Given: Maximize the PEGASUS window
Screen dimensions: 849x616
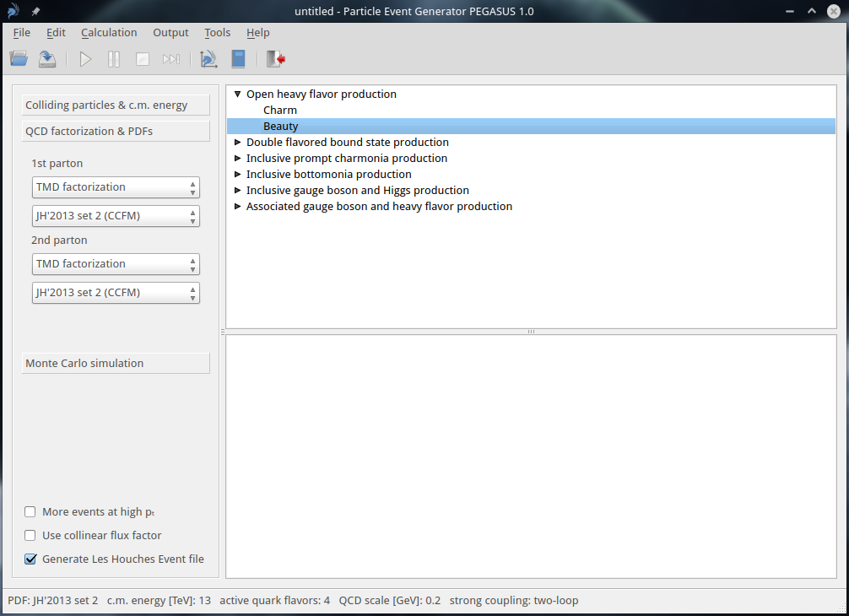Looking at the screenshot, I should [812, 11].
